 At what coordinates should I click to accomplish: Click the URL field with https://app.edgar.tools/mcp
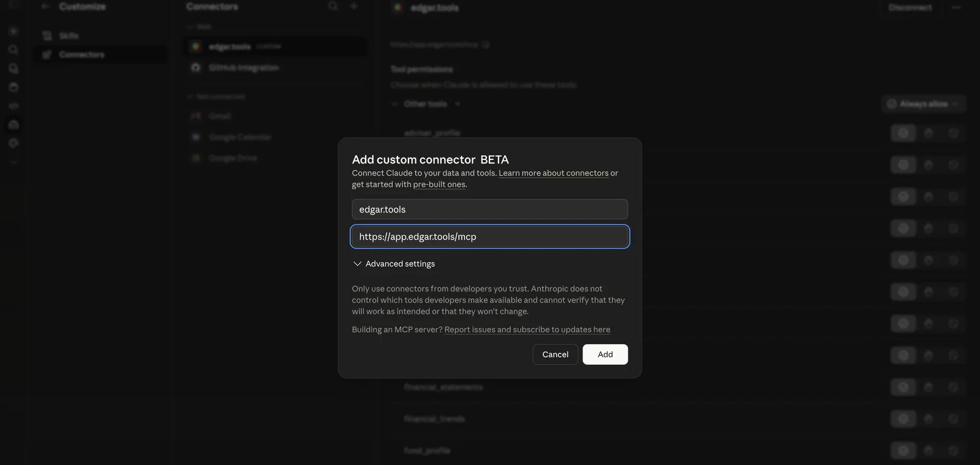489,236
